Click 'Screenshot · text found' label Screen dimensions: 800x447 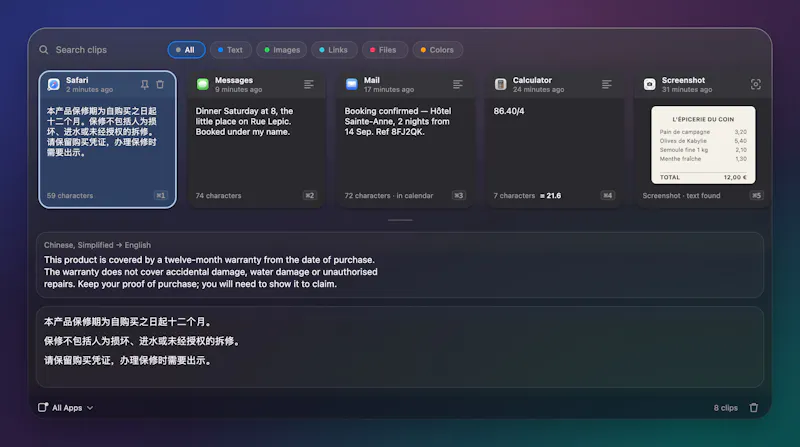(681, 195)
